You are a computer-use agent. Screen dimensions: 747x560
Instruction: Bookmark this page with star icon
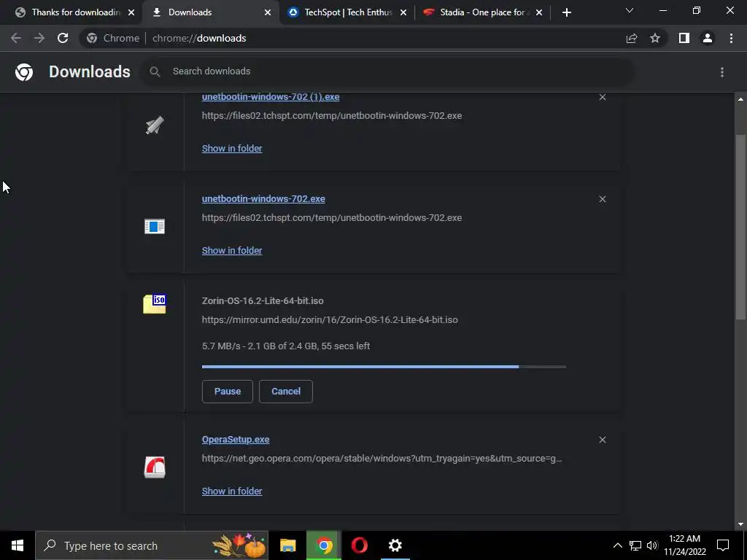coord(655,38)
